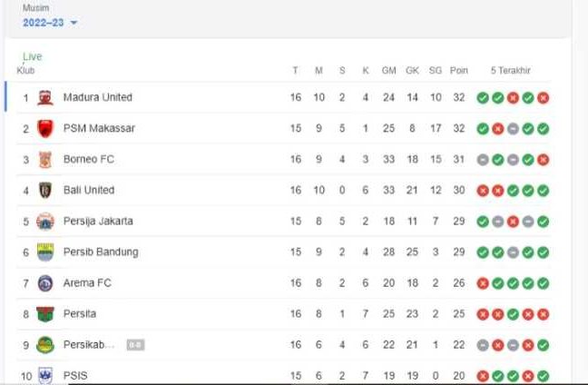Screen dimensions: 588x385
Task: Click the Persikab club logo
Action: click(x=45, y=345)
